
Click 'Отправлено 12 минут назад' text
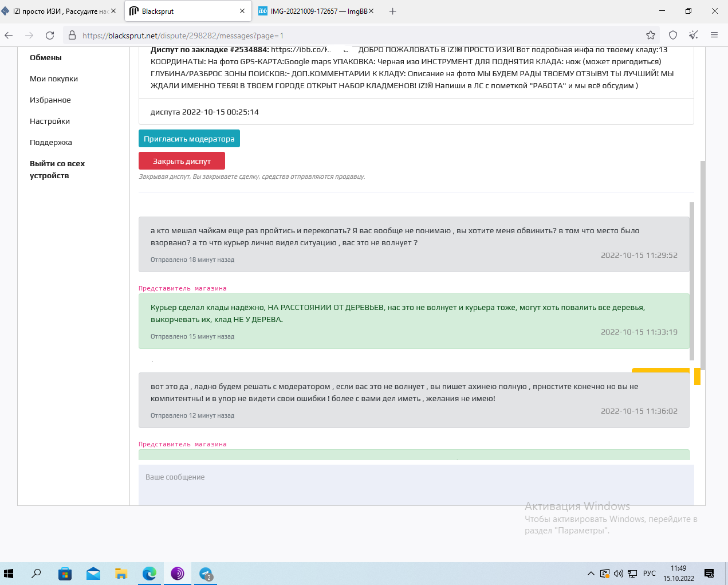pos(192,415)
